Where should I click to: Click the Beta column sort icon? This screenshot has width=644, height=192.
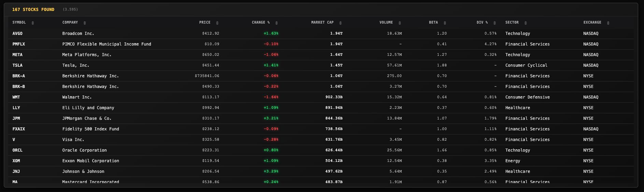tap(445, 23)
